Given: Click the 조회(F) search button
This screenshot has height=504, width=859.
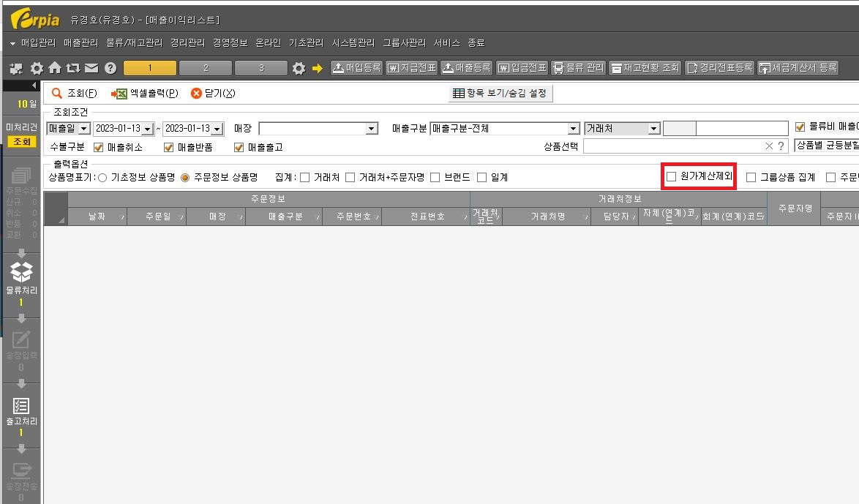Looking at the screenshot, I should (x=75, y=93).
